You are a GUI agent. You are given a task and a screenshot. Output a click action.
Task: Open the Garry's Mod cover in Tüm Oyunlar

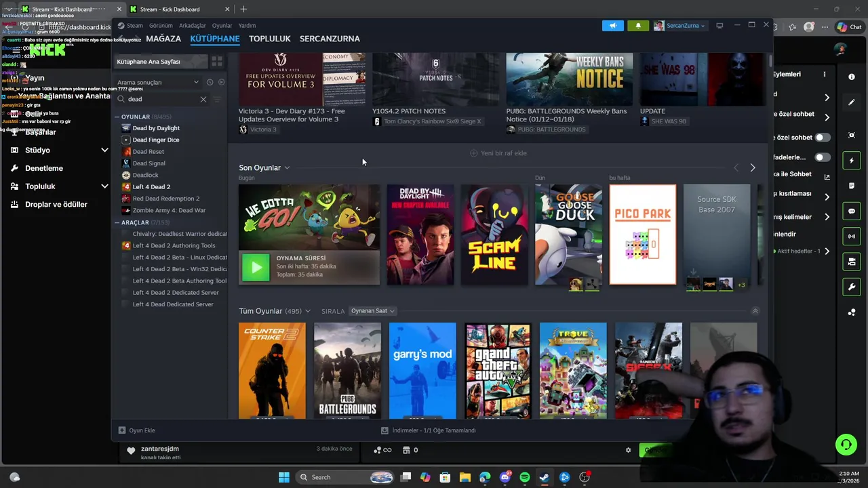coord(422,370)
